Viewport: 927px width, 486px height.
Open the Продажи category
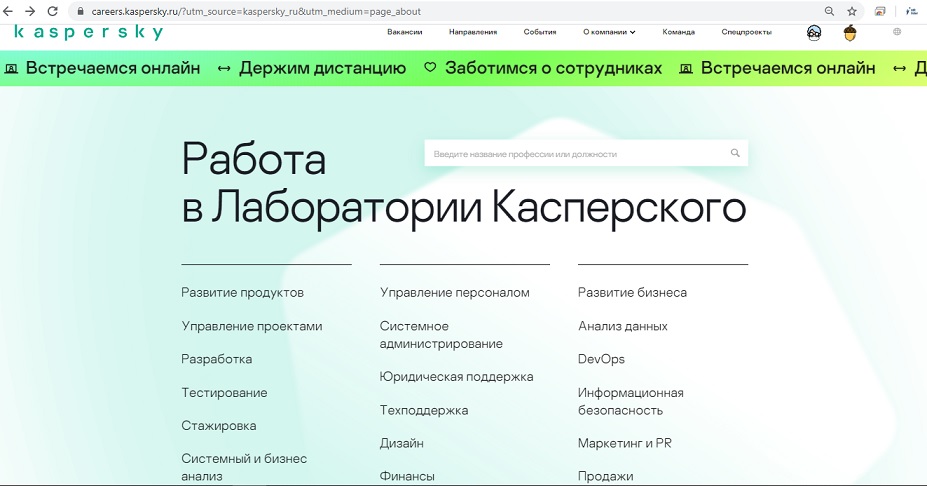(x=605, y=477)
